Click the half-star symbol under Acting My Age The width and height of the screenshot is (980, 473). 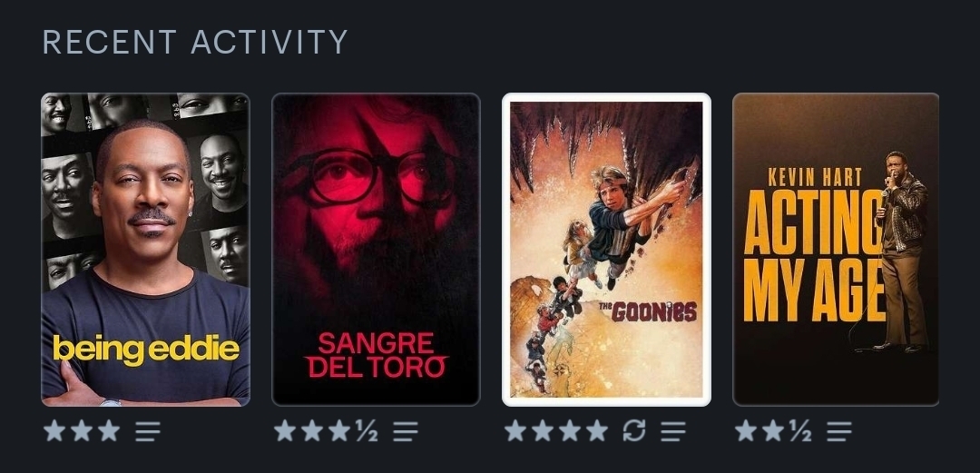(x=800, y=430)
